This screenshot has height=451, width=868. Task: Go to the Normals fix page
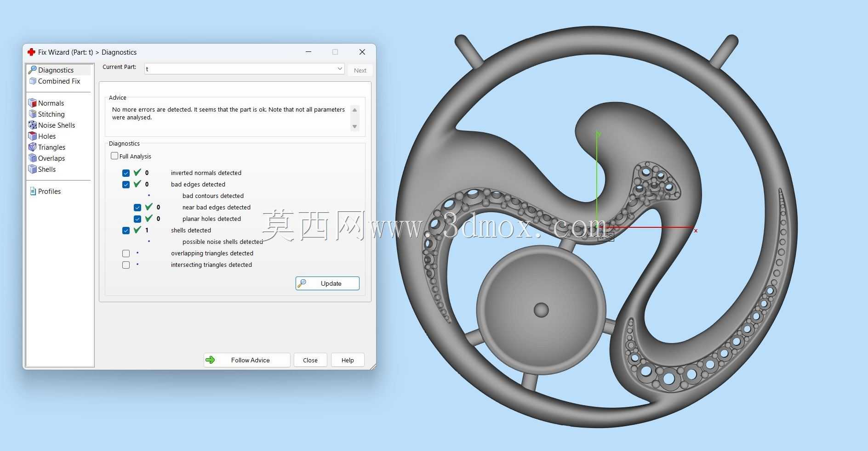click(51, 103)
